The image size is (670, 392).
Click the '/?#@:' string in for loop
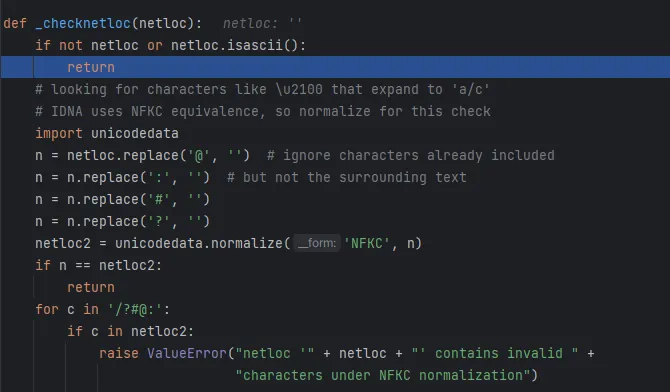click(135, 309)
